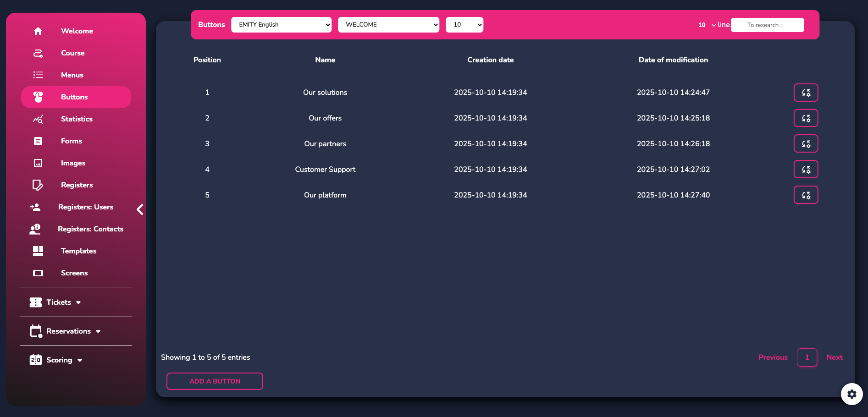The width and height of the screenshot is (868, 417).
Task: Click the home icon beside Welcome
Action: 38,31
